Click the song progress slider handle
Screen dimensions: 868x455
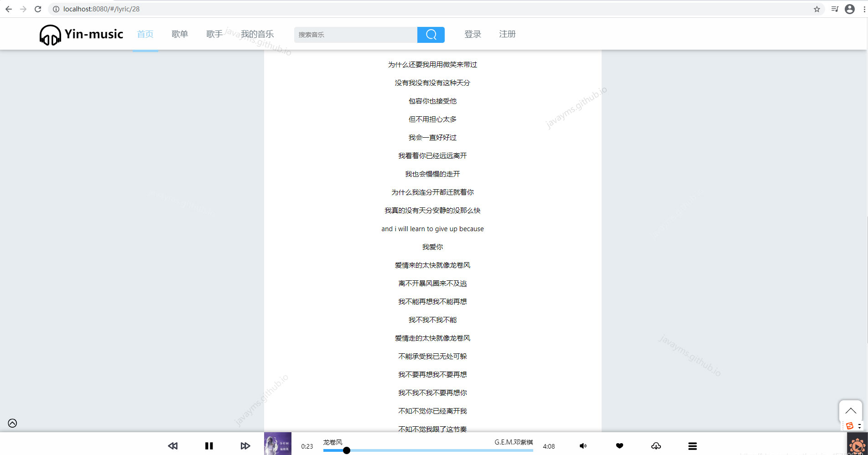[x=347, y=450]
